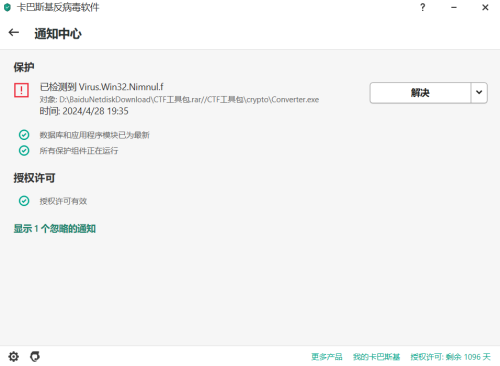
Task: Click the Kaspersky shield logo in title bar
Action: click(x=7, y=7)
